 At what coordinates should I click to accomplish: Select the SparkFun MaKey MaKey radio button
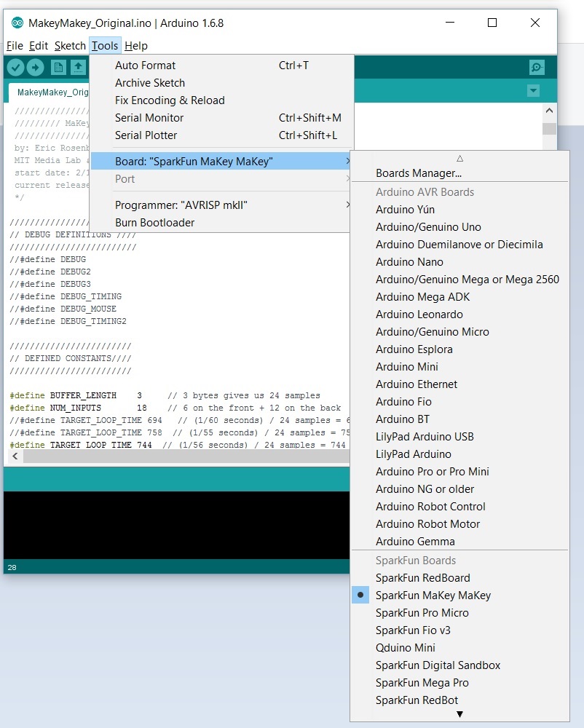coord(360,595)
